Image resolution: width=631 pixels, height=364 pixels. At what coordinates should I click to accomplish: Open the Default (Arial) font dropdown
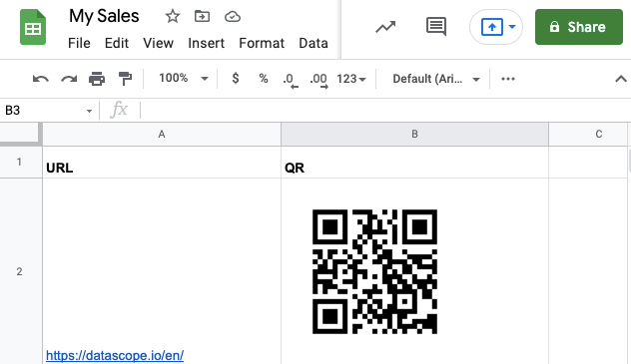(x=436, y=79)
